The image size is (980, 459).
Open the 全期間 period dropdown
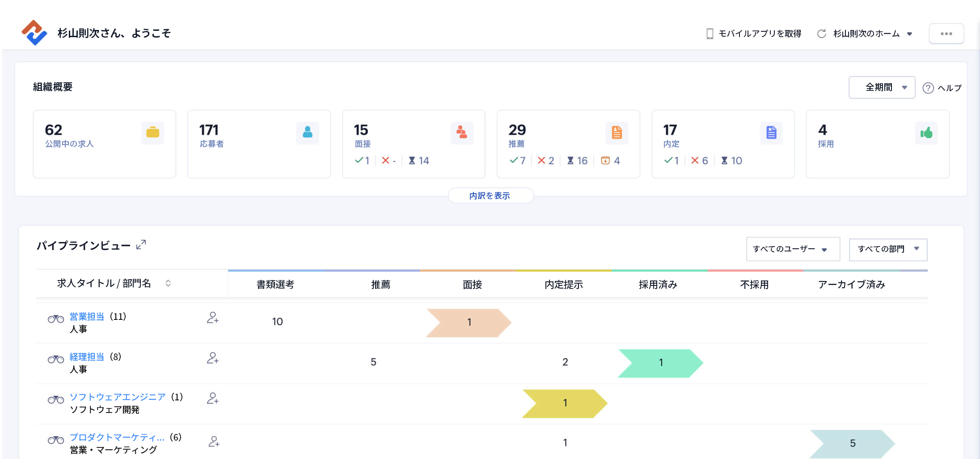[881, 87]
